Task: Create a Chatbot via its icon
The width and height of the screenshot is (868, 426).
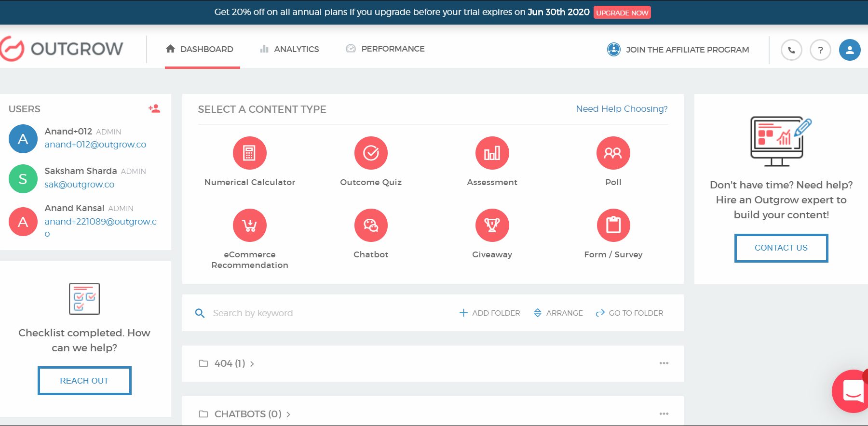Action: [371, 225]
